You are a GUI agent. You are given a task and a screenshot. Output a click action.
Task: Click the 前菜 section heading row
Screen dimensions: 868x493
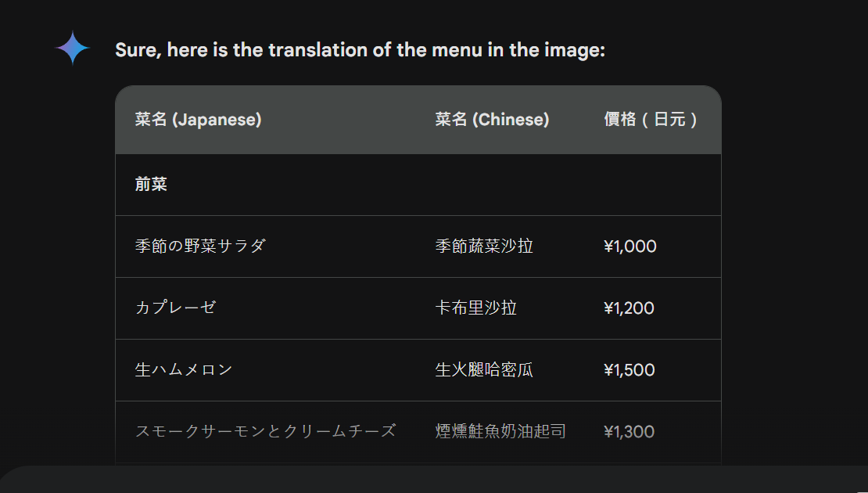(x=418, y=185)
